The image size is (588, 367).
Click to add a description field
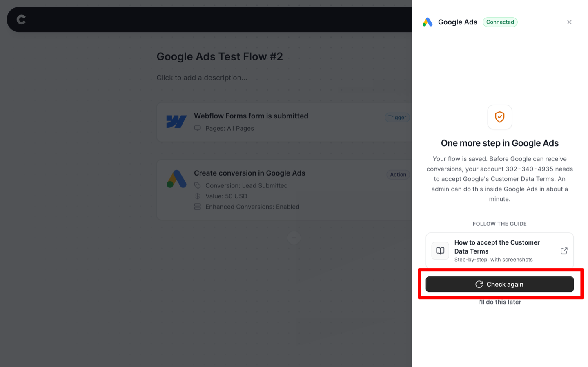tap(202, 78)
